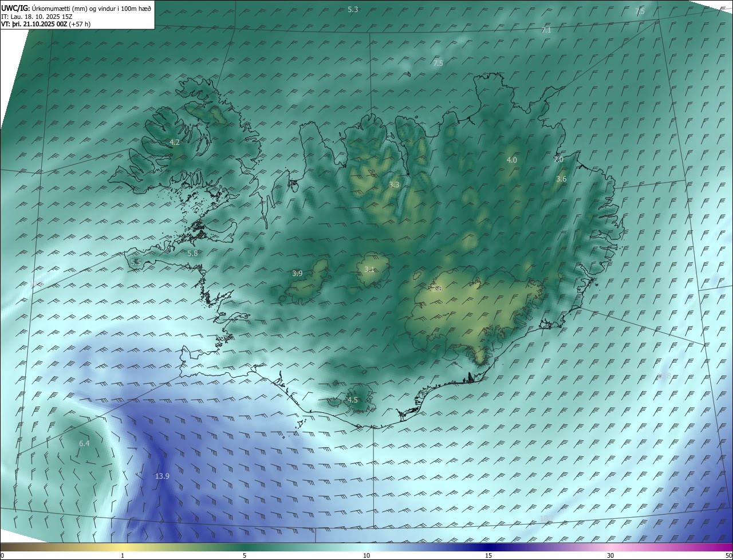
Task: Click the 4.0 map value
Action: point(512,160)
